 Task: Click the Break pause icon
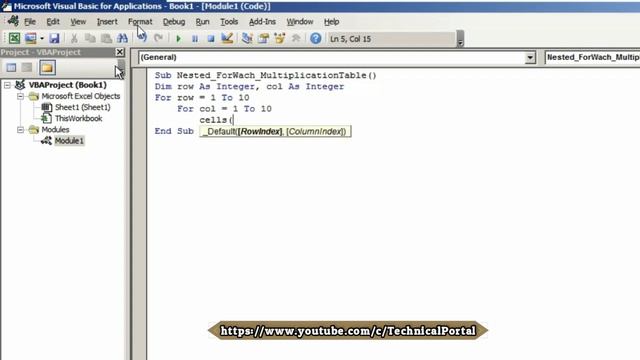click(x=195, y=39)
